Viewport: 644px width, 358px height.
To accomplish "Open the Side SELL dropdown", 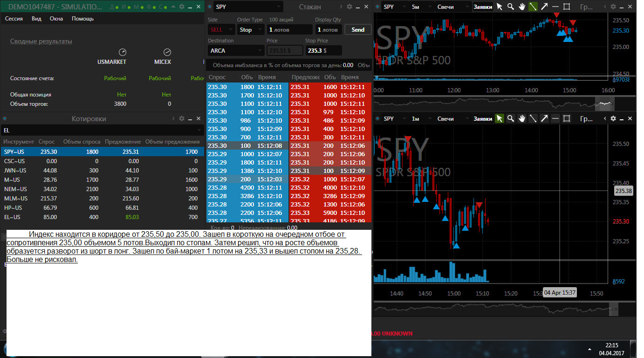I will click(x=221, y=29).
